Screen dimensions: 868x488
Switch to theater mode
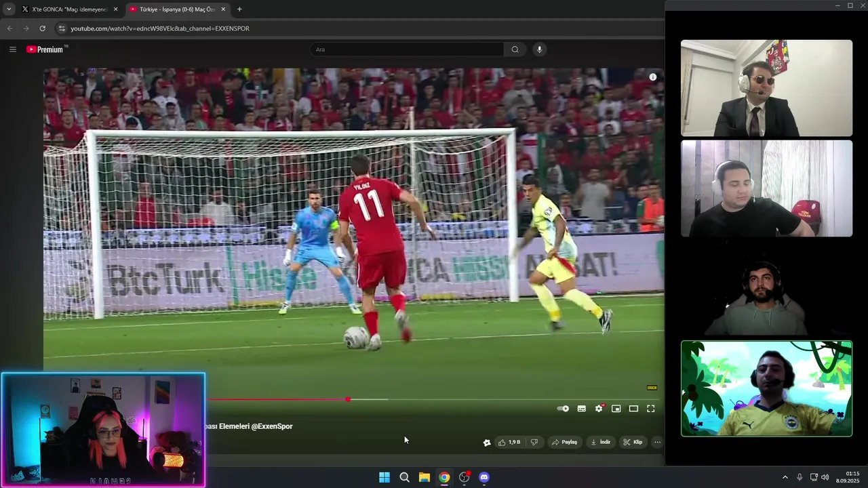(633, 409)
